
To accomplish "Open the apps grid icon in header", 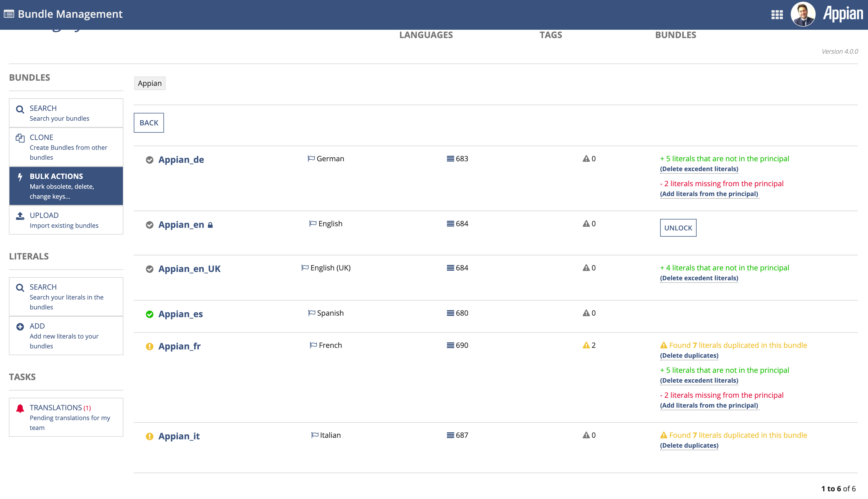I will 777,14.
